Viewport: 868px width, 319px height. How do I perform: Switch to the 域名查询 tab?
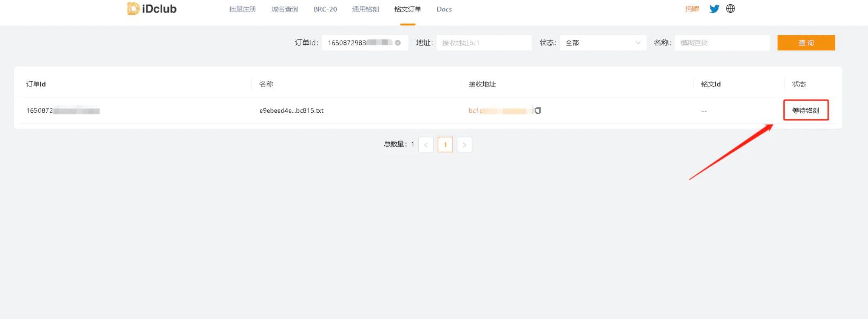[x=285, y=9]
